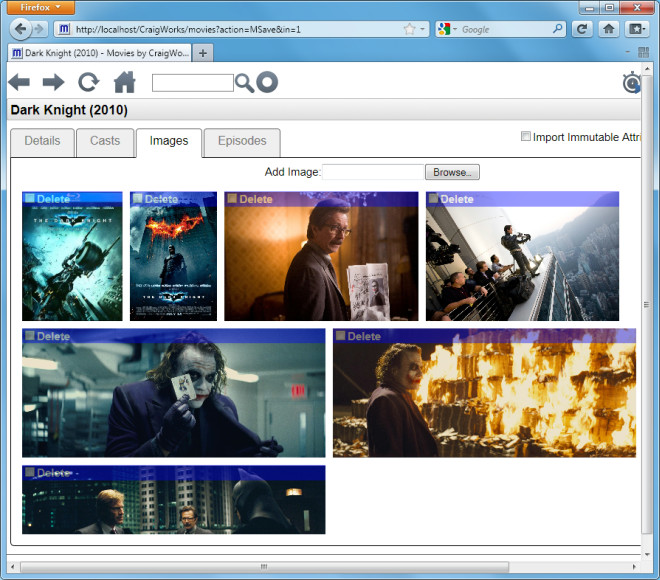
Task: Click the circle icon beside search magnifier
Action: tap(267, 82)
